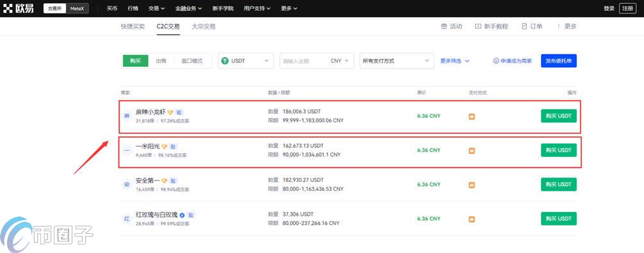The image size is (644, 253).
Task: Expand the 交易 dropdown menu
Action: (x=156, y=8)
